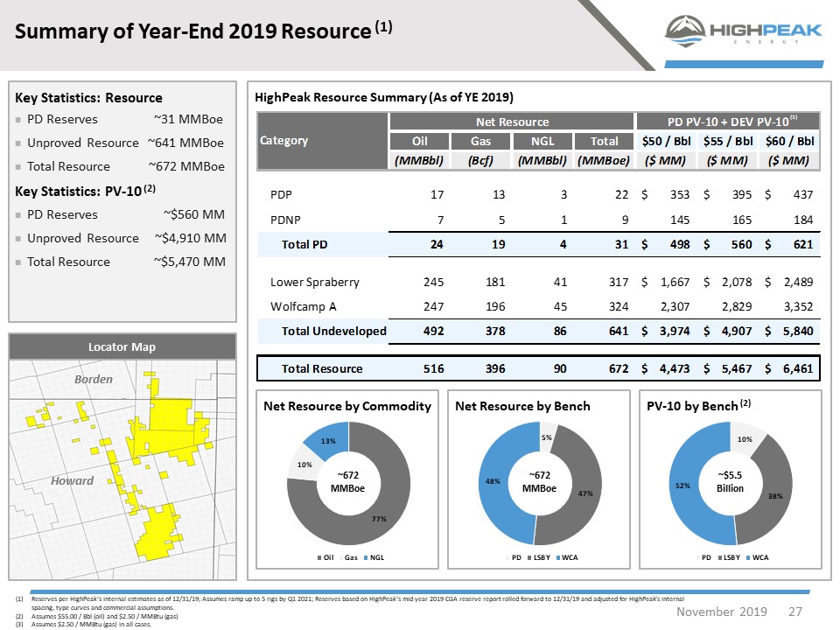The height and width of the screenshot is (630, 840).
Task: Click the 'Locator Map' header bar
Action: (x=122, y=346)
